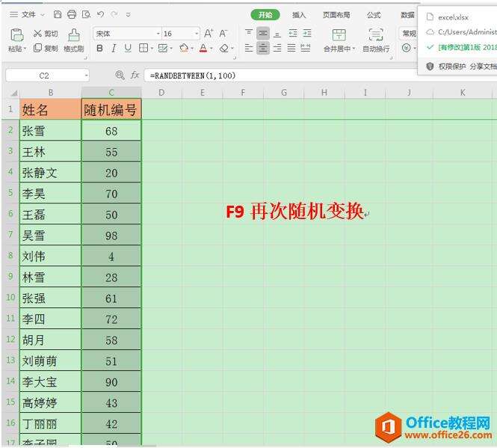The height and width of the screenshot is (448, 497).
Task: Toggle Top Align
Action: coord(249,33)
